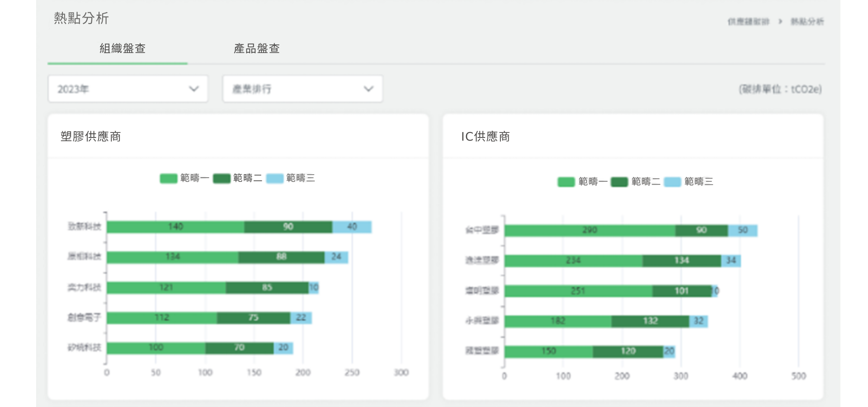Viewport: 868px width, 407px height.
Task: Open the 產品盤查 tab
Action: tap(256, 49)
